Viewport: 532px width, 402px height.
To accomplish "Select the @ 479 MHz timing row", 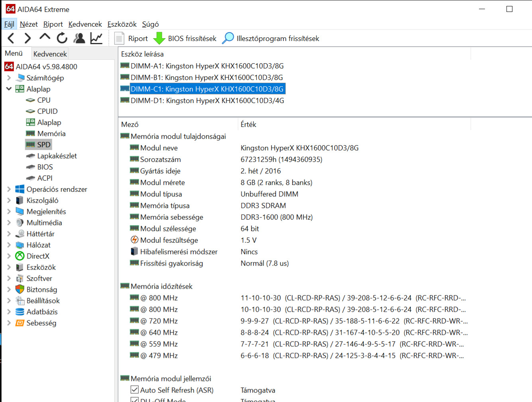I will 295,355.
